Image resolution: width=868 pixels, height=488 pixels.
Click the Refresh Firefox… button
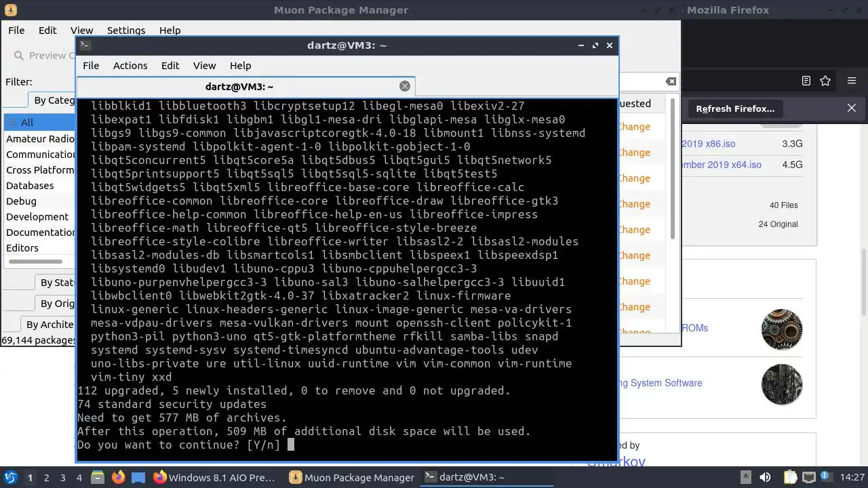pyautogui.click(x=735, y=108)
